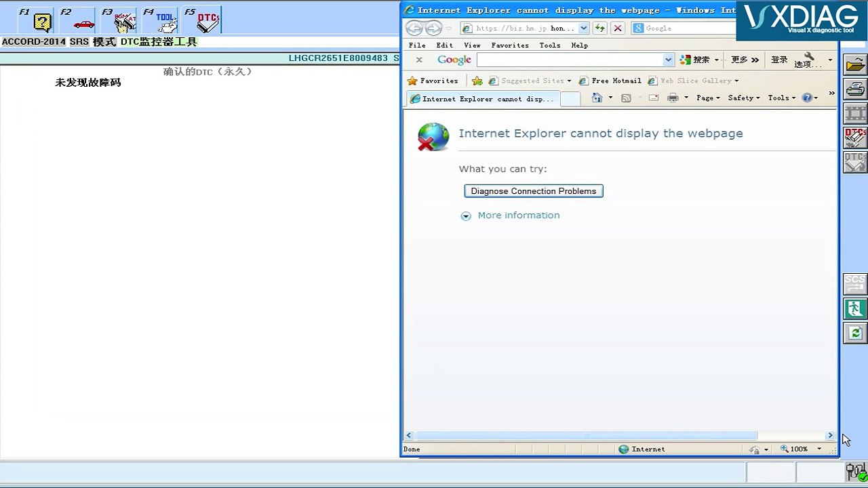Click the Google search box beside address bar
This screenshot has width=868, height=488.
pyautogui.click(x=684, y=28)
